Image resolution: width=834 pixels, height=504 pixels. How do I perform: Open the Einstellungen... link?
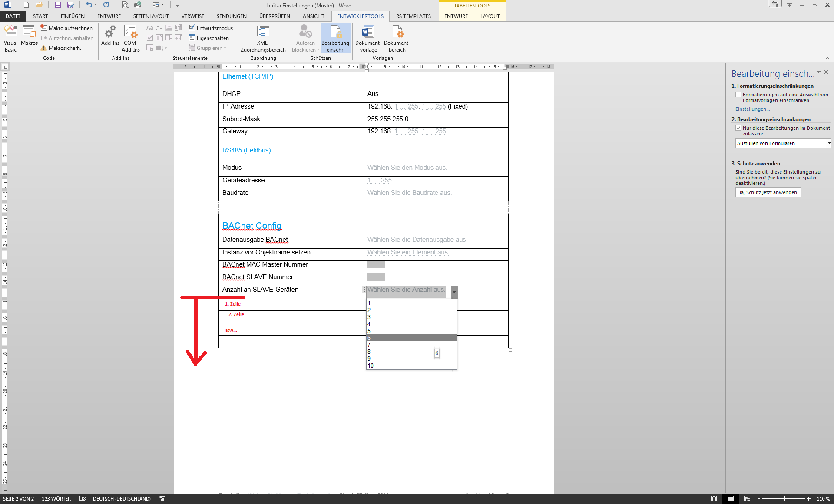point(752,109)
